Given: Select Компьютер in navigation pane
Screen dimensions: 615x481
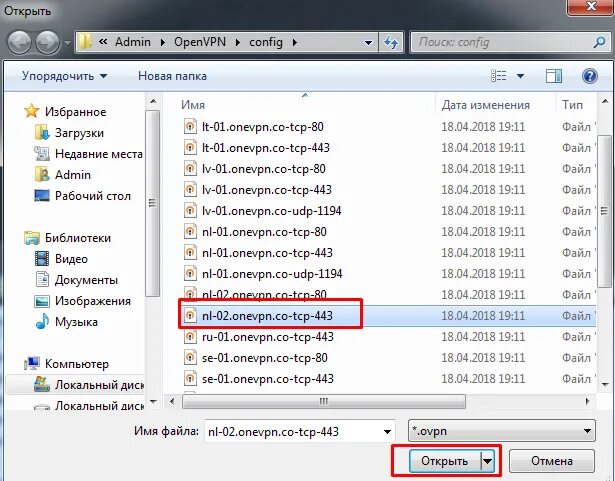Looking at the screenshot, I should (76, 364).
